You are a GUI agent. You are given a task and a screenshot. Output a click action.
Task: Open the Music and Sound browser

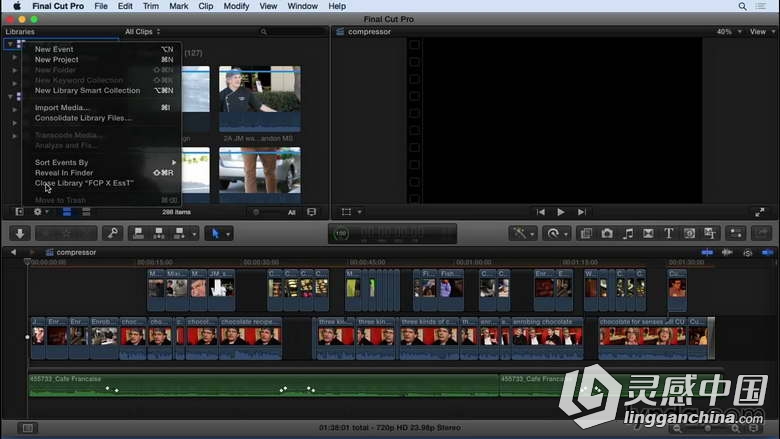(628, 233)
